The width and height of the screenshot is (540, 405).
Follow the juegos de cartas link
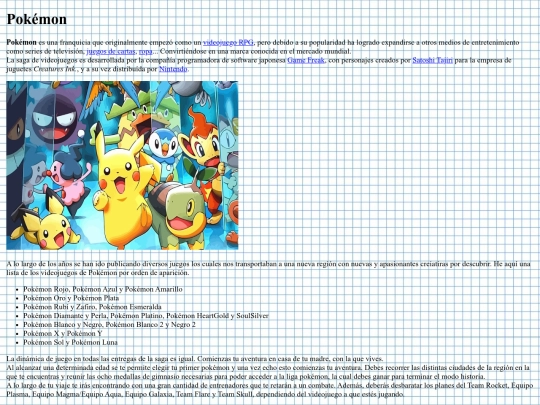tap(111, 51)
